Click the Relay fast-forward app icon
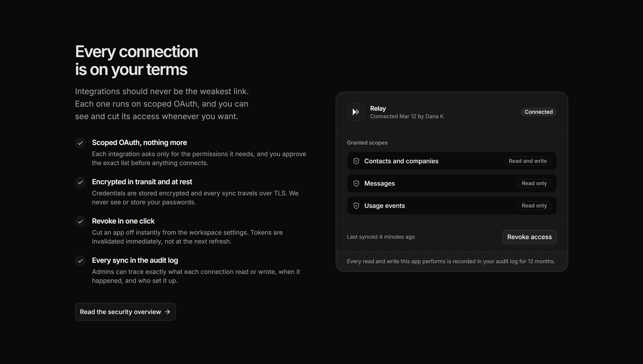 (x=355, y=112)
